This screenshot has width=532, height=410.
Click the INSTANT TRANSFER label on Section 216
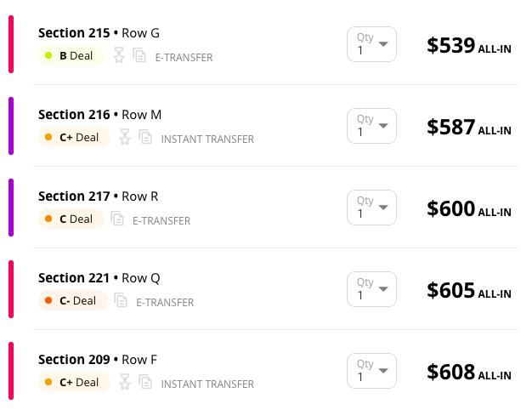click(x=207, y=139)
